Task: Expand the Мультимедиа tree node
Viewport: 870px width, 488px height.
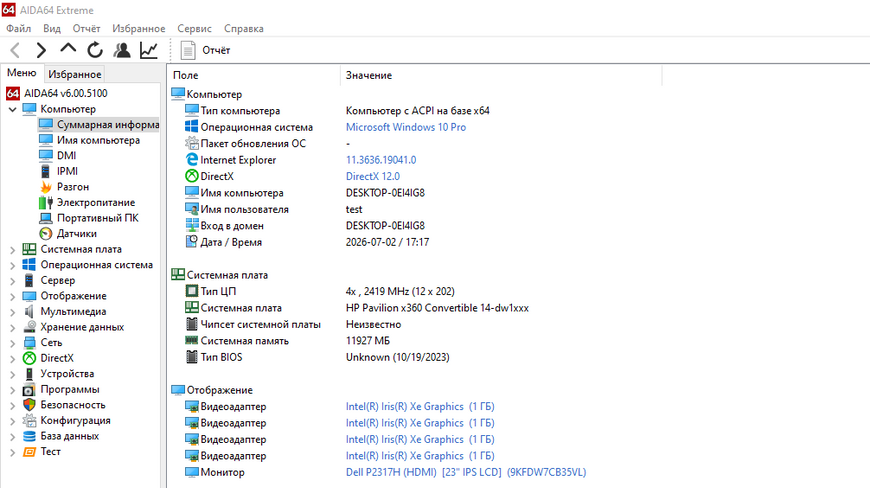Action: pos(12,312)
